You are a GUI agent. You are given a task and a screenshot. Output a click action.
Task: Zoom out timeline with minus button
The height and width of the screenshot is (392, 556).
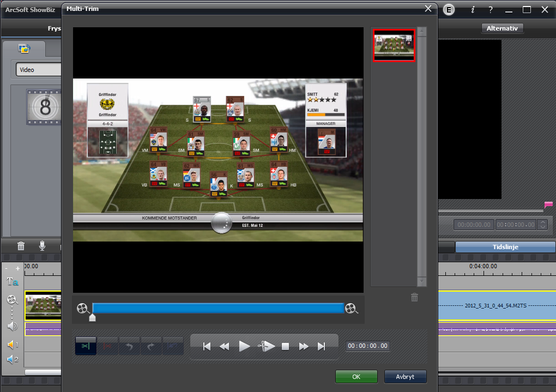point(7,269)
